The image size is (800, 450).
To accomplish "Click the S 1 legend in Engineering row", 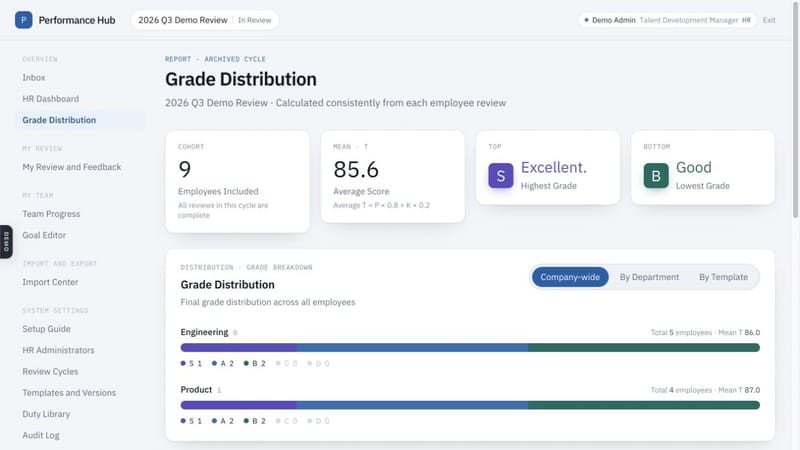I will [x=191, y=364].
